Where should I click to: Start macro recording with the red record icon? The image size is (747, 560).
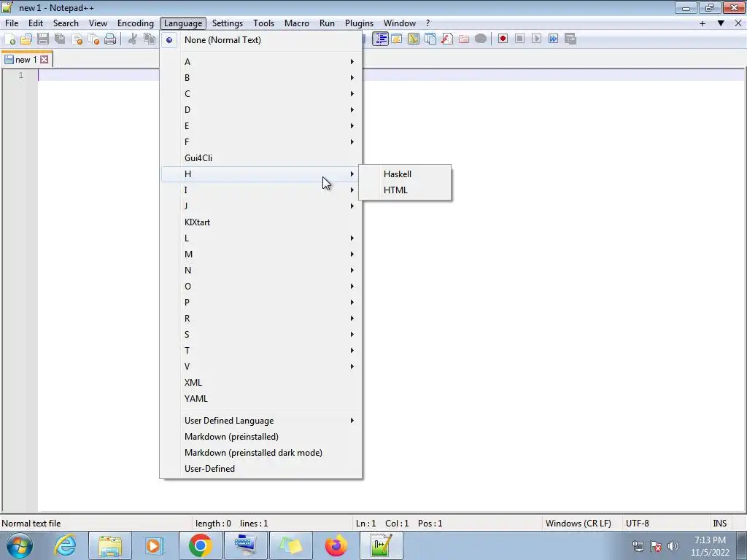point(503,39)
